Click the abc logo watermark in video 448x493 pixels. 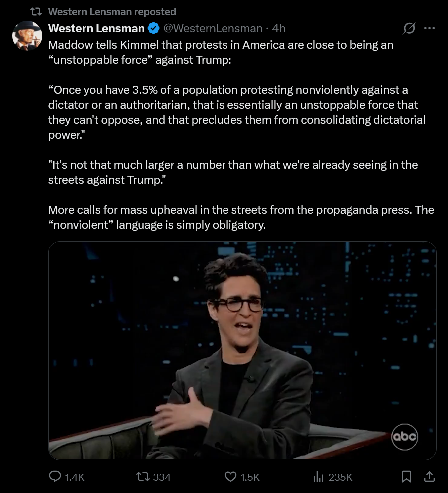404,437
